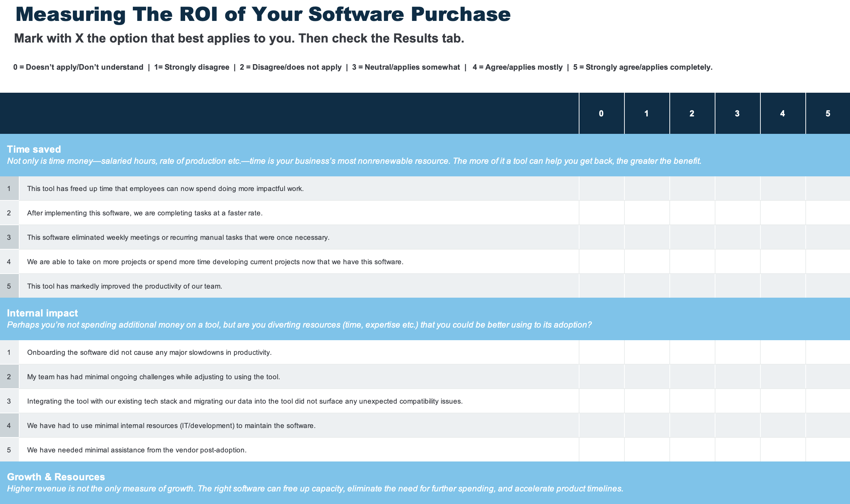This screenshot has height=504, width=850.
Task: Mark score 2 for minimal vendor assistance
Action: [692, 450]
